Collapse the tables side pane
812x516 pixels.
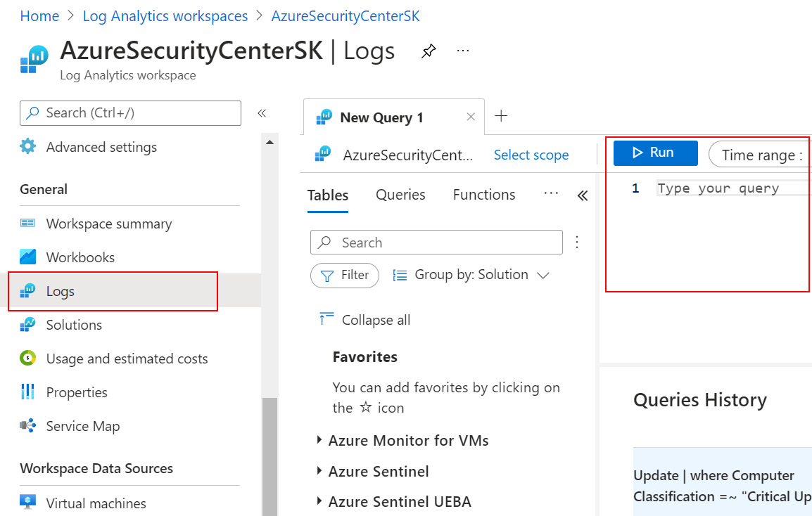[x=583, y=195]
